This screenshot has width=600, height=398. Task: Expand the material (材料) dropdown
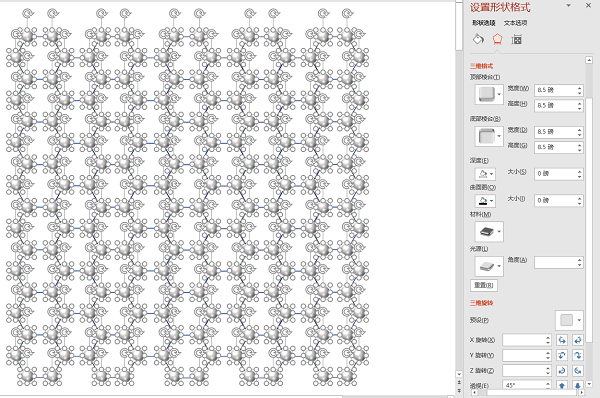tap(489, 231)
